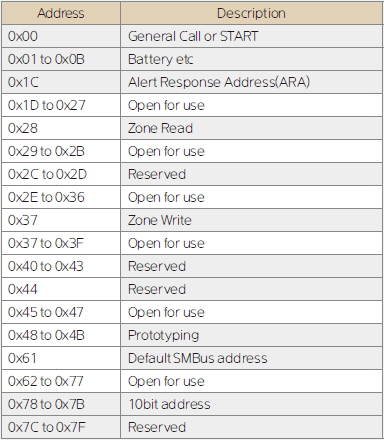Select the 0x37 to 0x3F cell
Screen dimensions: 384x440
pyautogui.click(x=61, y=243)
